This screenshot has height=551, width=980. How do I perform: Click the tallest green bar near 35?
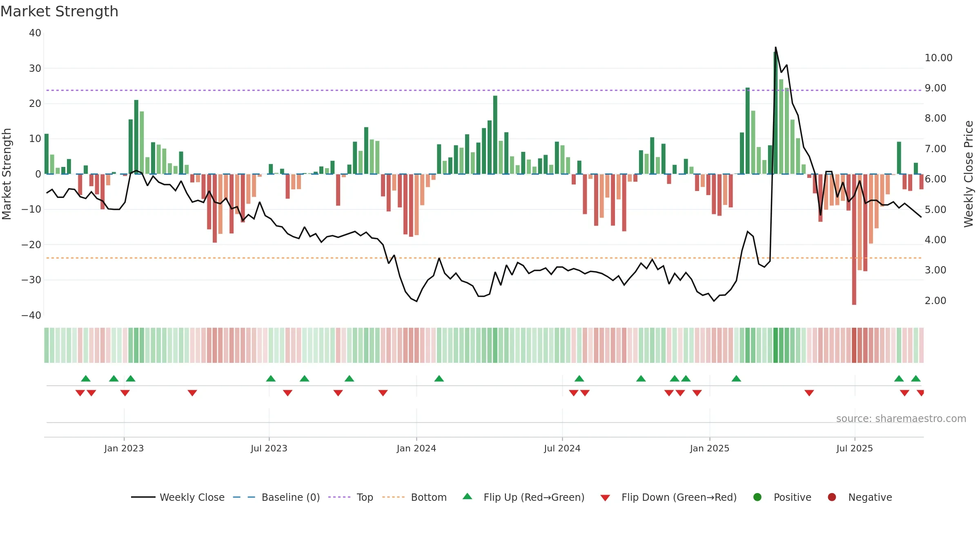[775, 113]
